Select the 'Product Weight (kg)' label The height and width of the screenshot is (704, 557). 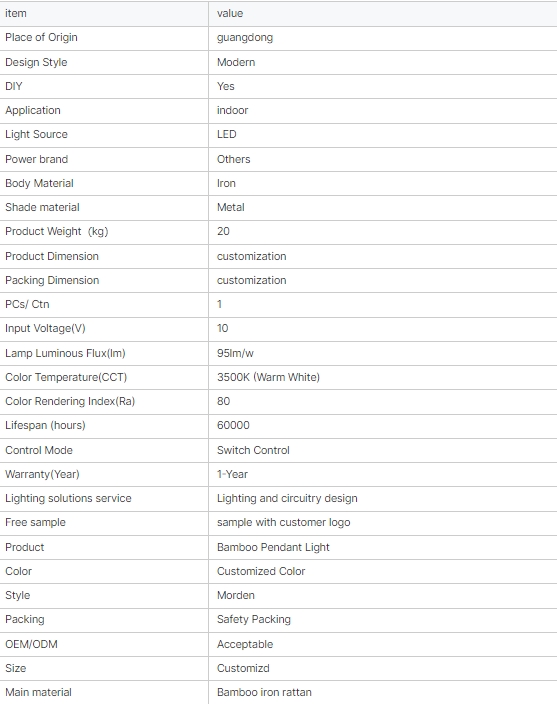click(x=57, y=232)
